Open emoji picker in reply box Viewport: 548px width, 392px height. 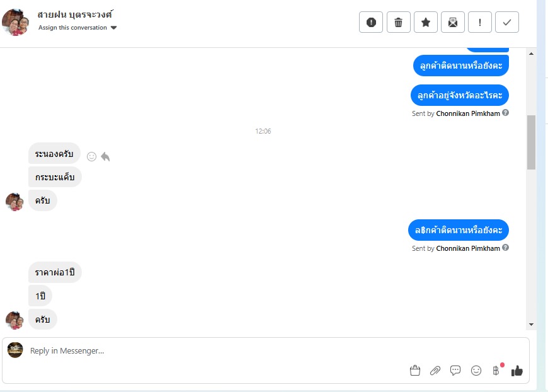(x=476, y=371)
